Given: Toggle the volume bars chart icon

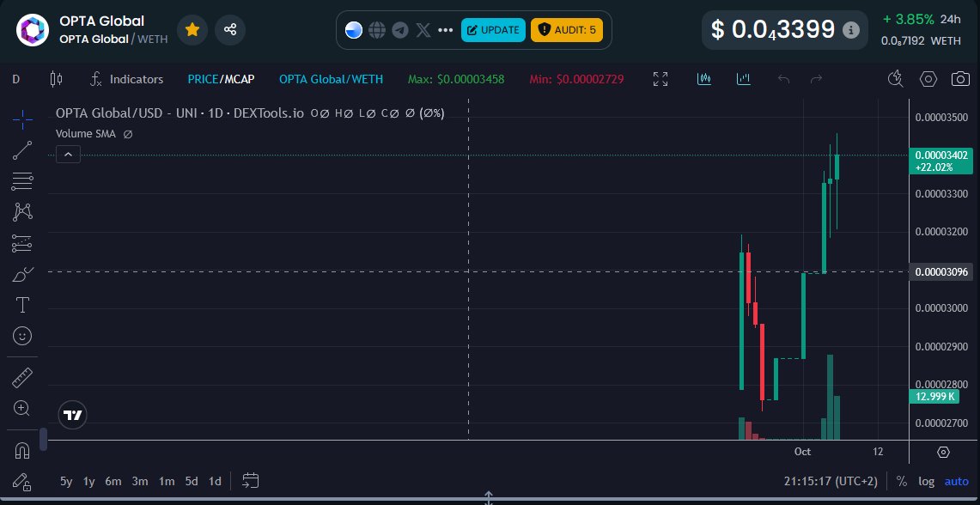Looking at the screenshot, I should pos(743,79).
